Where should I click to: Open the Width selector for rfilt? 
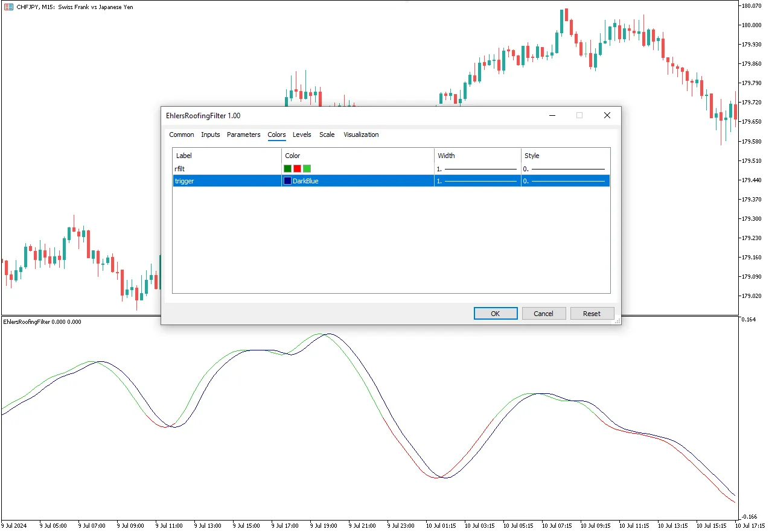click(477, 169)
